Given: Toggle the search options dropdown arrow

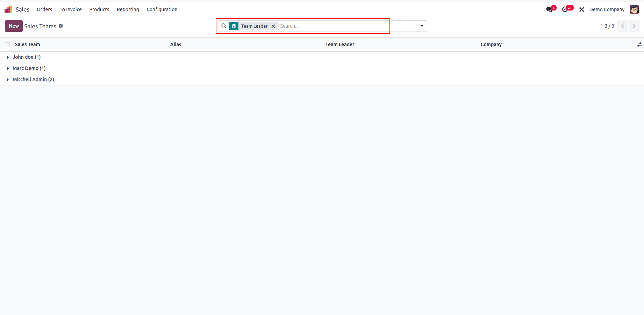Looking at the screenshot, I should click(x=422, y=26).
